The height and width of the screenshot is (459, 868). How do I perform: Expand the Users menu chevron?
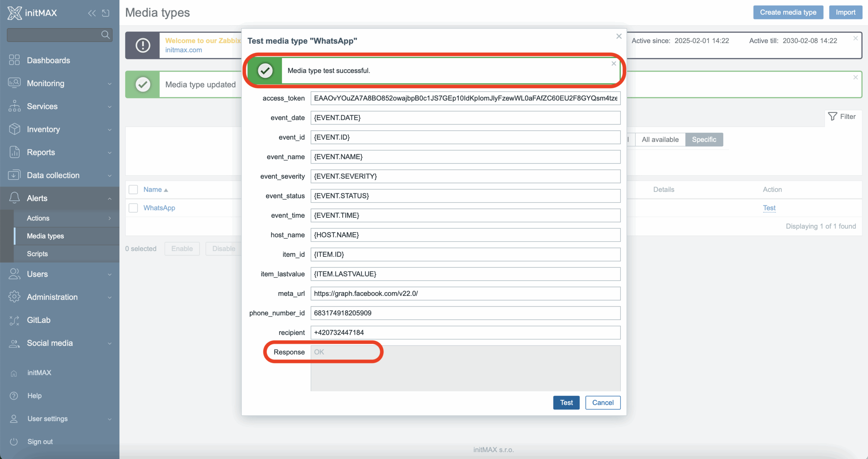tap(110, 274)
